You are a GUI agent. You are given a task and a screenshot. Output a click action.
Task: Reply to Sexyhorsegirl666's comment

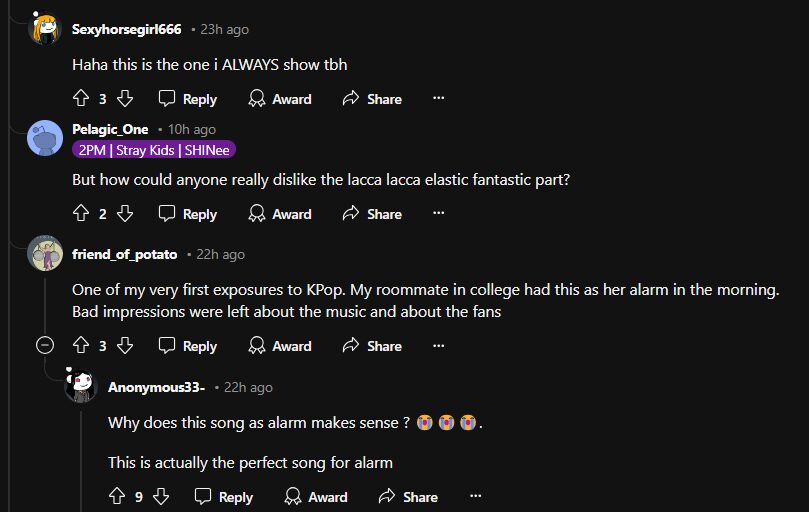tap(188, 99)
